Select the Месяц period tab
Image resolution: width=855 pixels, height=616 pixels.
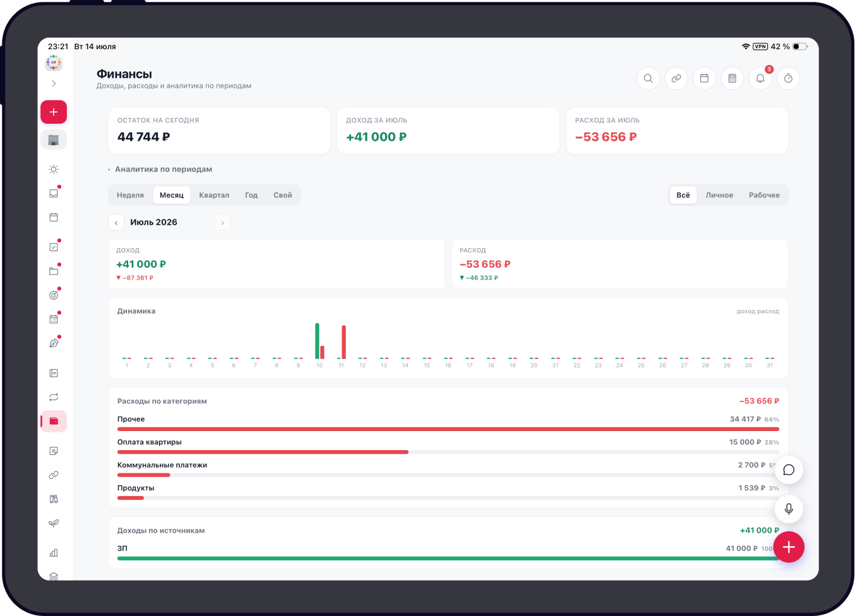tap(172, 195)
